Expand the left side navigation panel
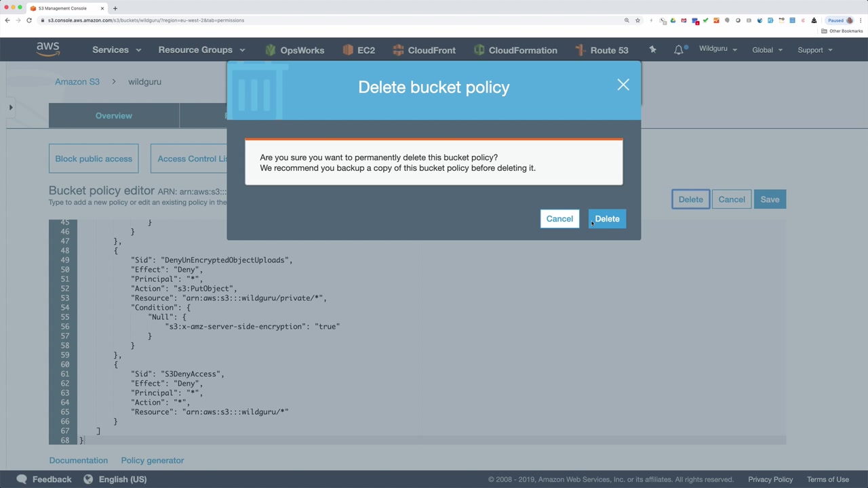 tap(11, 107)
